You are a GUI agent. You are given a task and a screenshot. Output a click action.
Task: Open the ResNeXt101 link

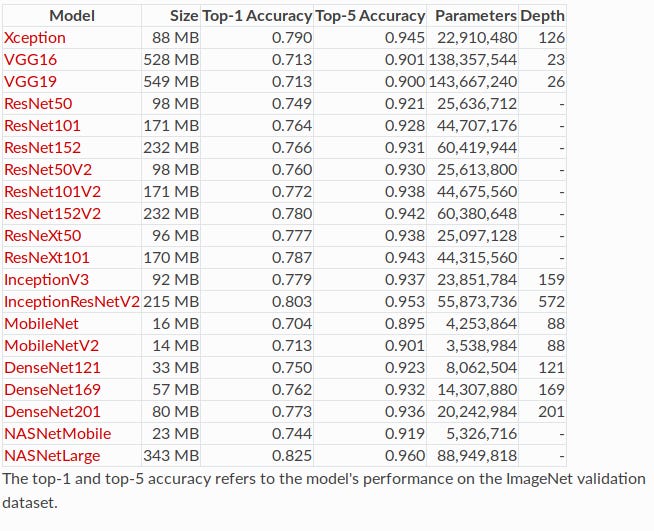point(46,258)
